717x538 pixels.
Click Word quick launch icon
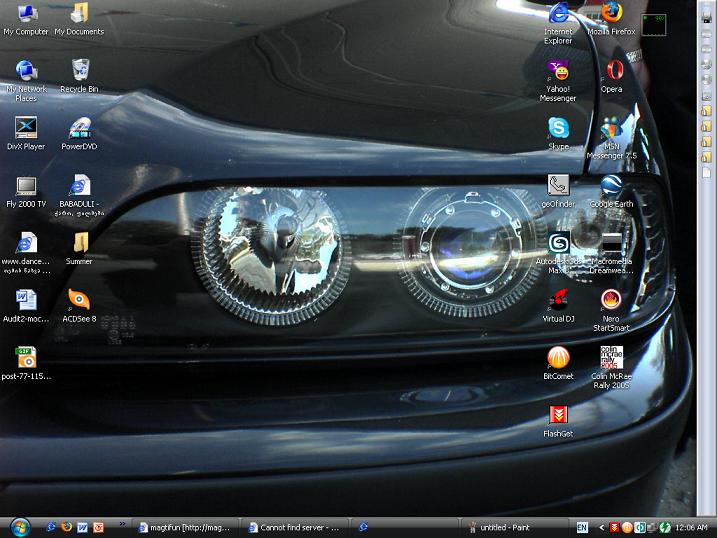[x=82, y=527]
